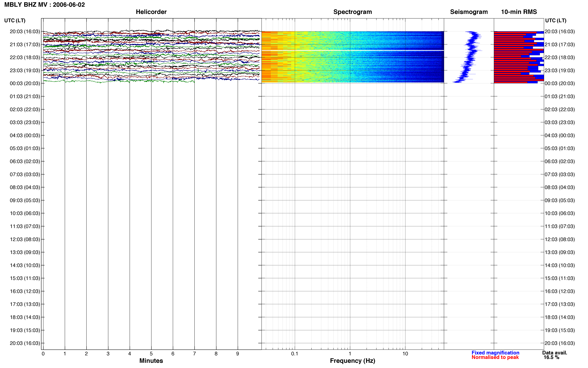Select the '10-min RMS' panel heading
The width and height of the screenshot is (588, 368).
(x=519, y=12)
